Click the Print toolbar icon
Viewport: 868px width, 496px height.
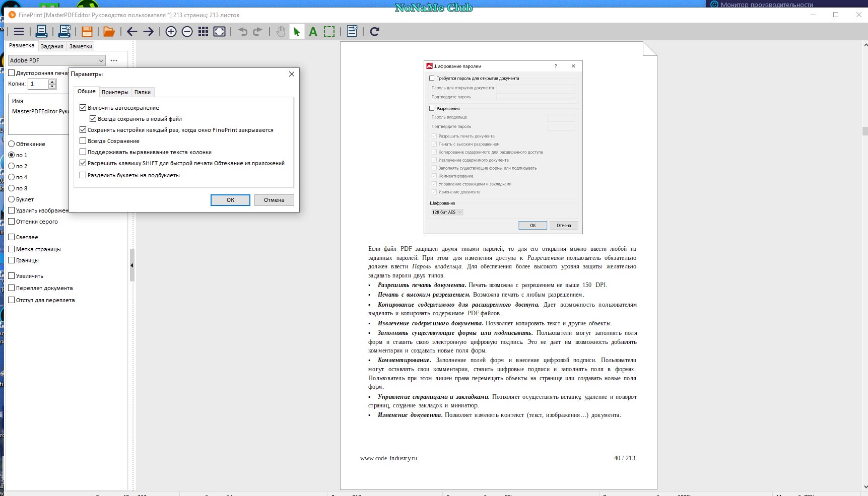[x=41, y=32]
